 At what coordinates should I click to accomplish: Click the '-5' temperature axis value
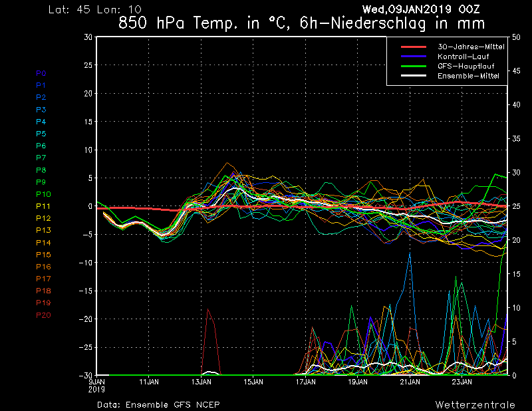pos(86,235)
